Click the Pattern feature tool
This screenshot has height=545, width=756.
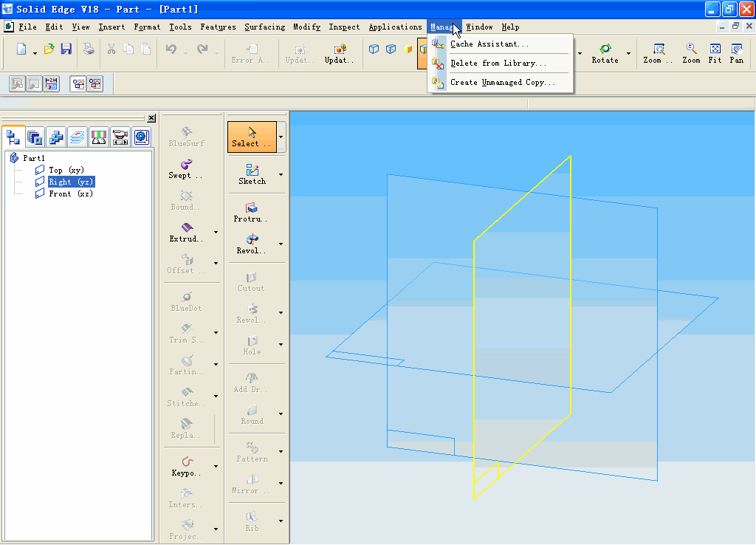252,453
